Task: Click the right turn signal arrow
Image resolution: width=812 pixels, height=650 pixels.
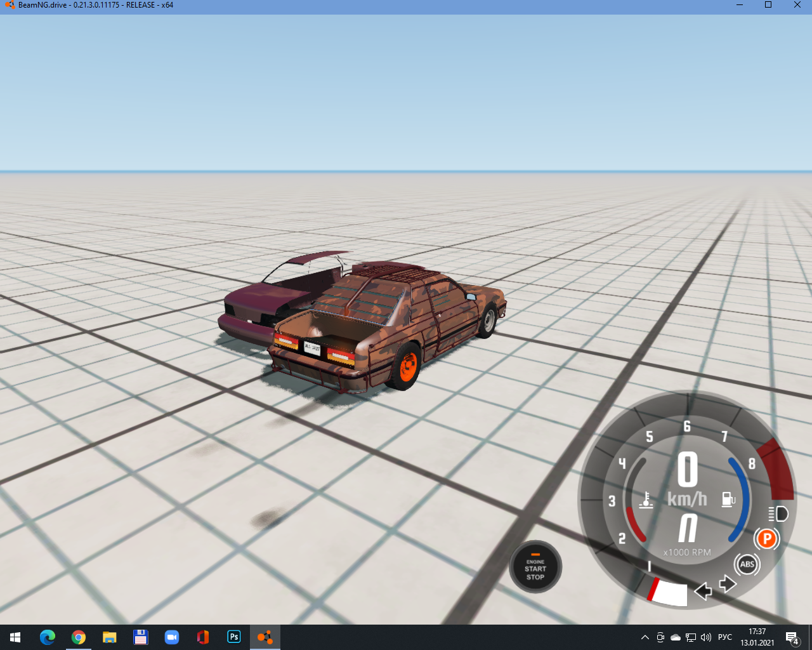Action: coord(728,583)
